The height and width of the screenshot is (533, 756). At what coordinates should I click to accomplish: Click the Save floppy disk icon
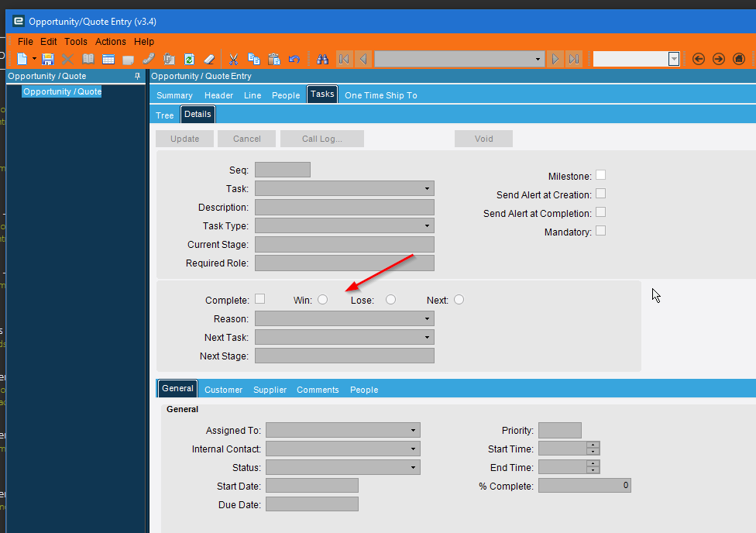pos(47,59)
